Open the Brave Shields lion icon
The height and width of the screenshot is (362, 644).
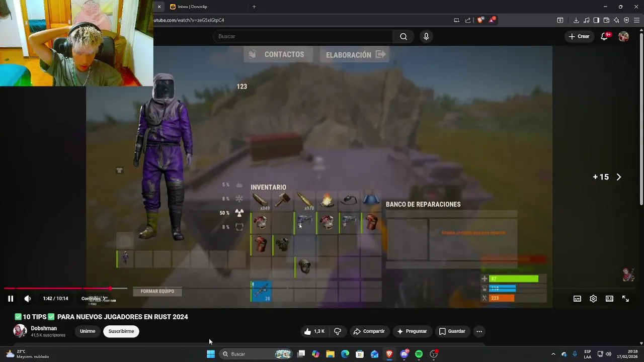click(x=480, y=20)
